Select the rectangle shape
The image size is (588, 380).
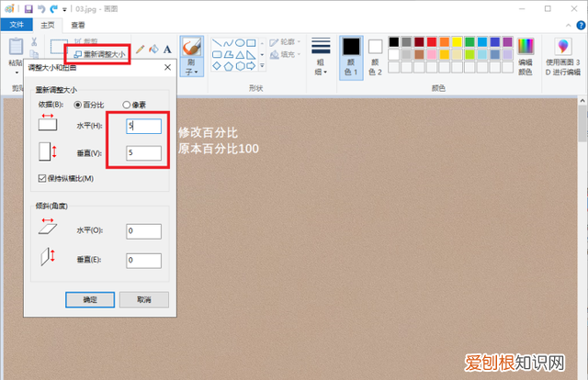coord(251,43)
